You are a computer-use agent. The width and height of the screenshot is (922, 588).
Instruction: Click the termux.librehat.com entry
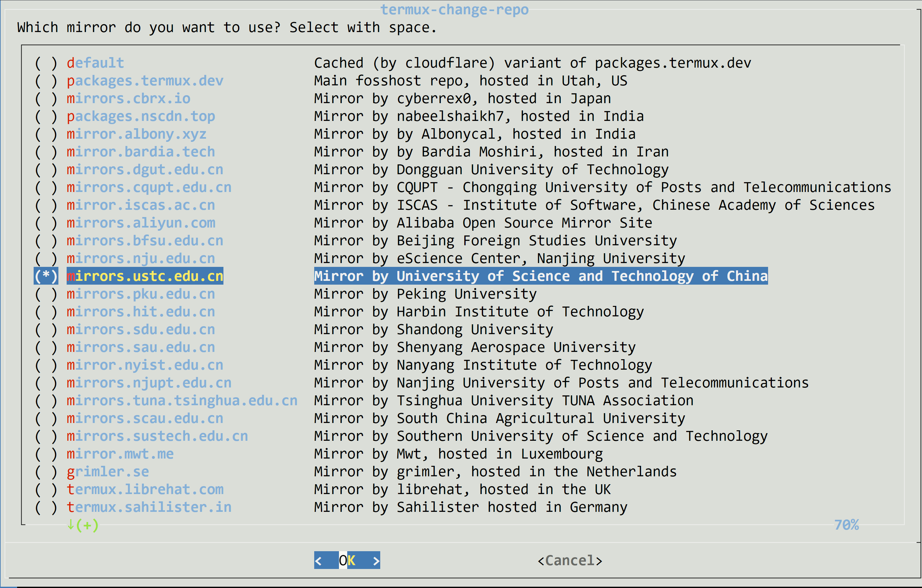[145, 489]
